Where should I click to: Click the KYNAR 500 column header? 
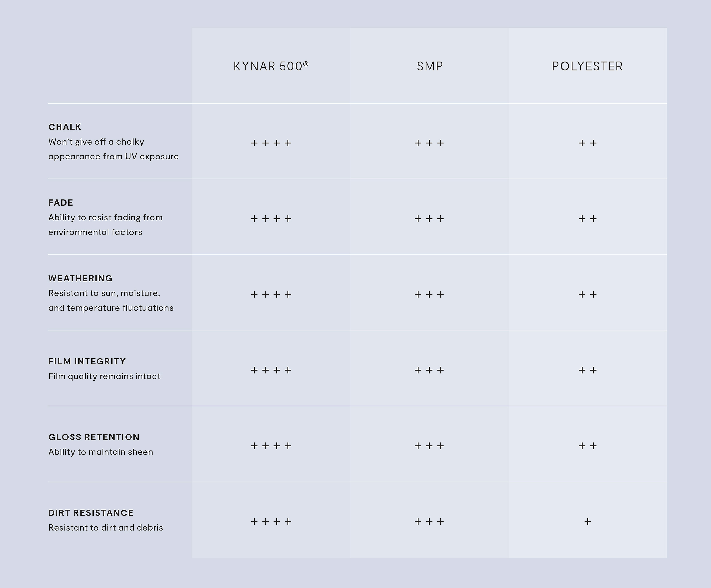271,66
